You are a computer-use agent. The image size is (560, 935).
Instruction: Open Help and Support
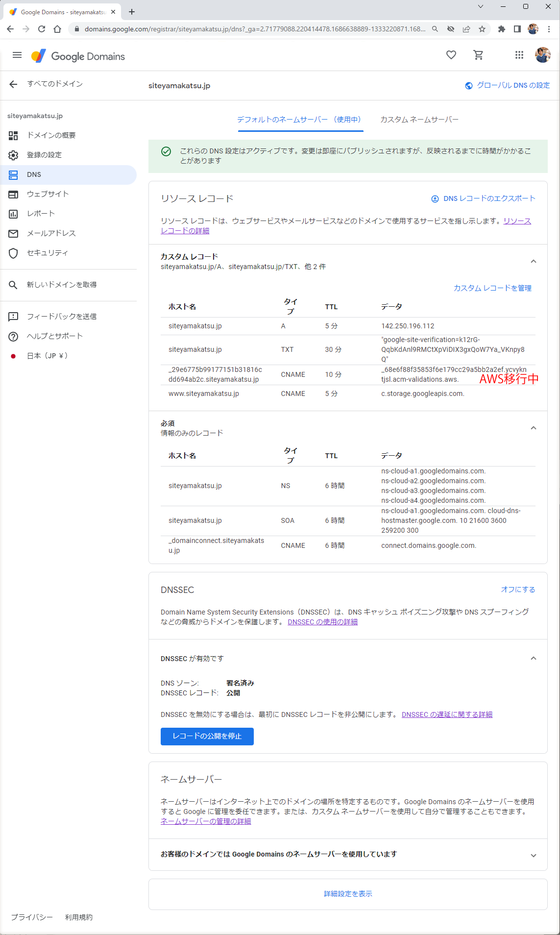coord(69,336)
